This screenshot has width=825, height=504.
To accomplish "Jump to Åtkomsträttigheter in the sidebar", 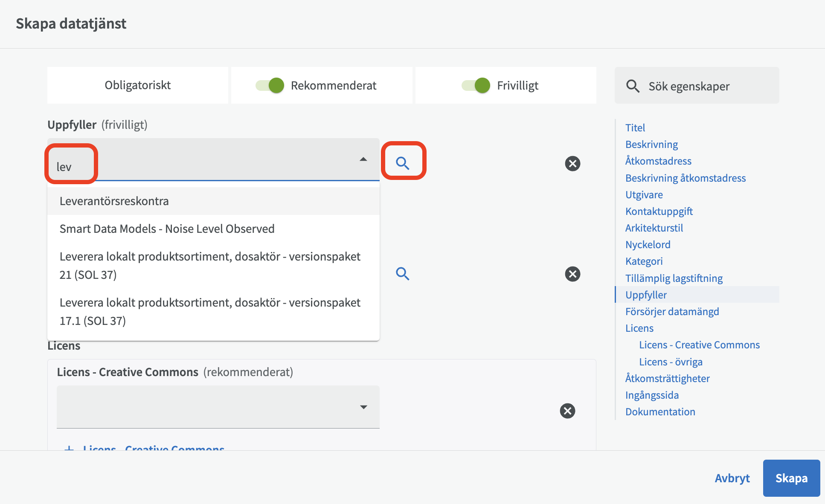I will tap(667, 378).
